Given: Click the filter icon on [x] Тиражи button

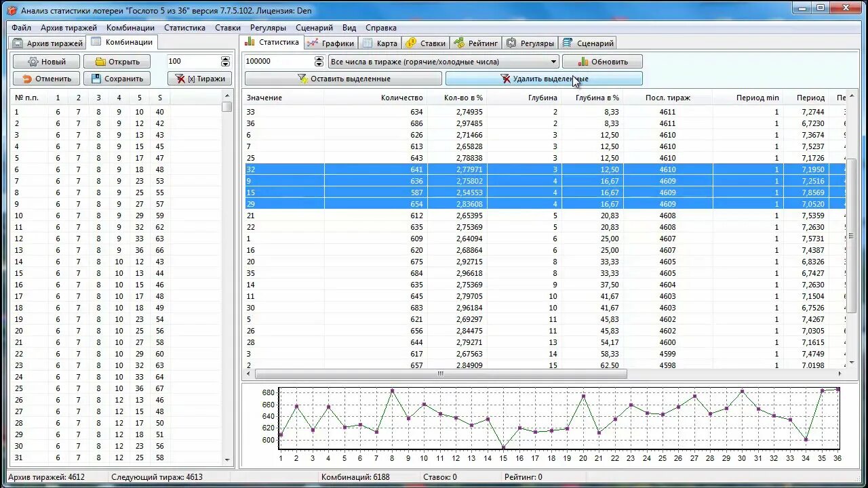Looking at the screenshot, I should [x=180, y=79].
